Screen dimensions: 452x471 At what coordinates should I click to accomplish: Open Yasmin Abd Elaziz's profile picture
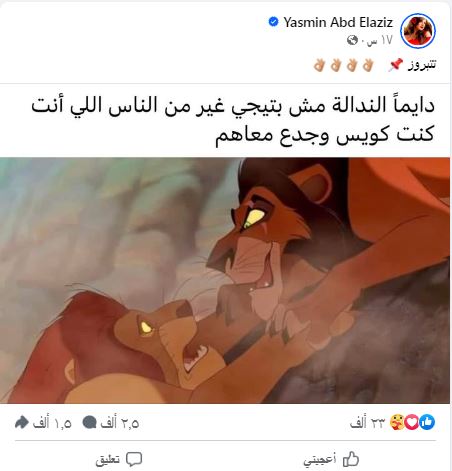click(418, 31)
